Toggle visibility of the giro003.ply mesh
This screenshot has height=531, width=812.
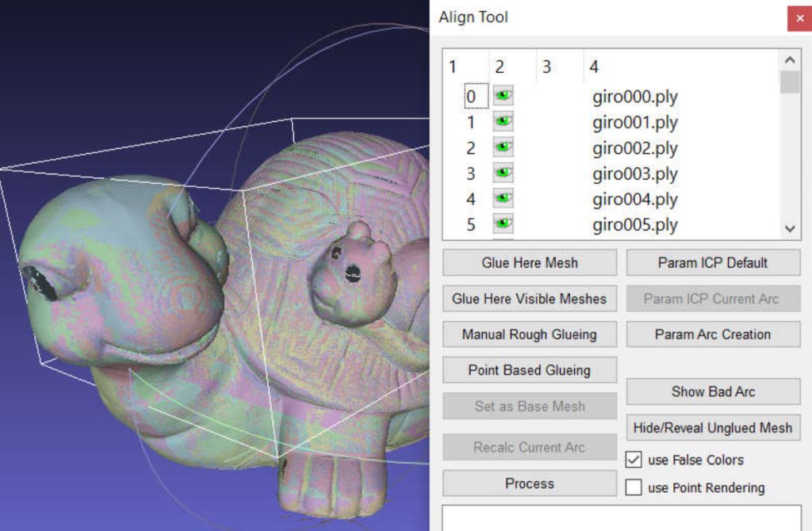click(503, 173)
